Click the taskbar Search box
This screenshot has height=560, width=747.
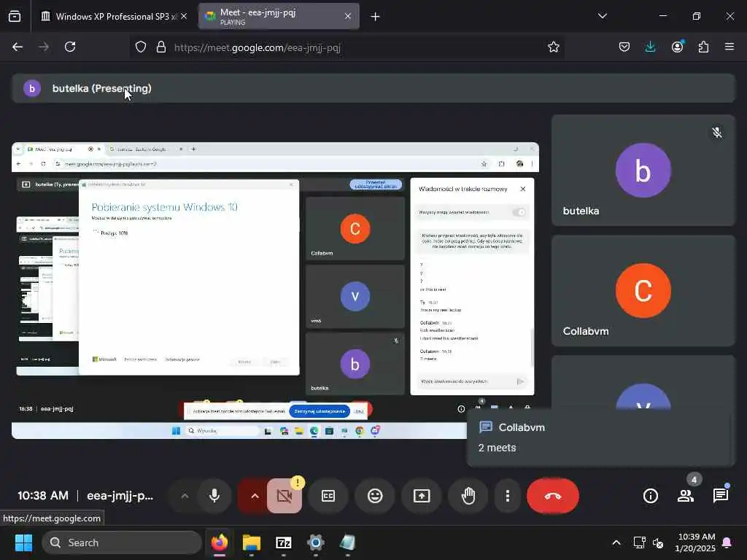tap(122, 542)
